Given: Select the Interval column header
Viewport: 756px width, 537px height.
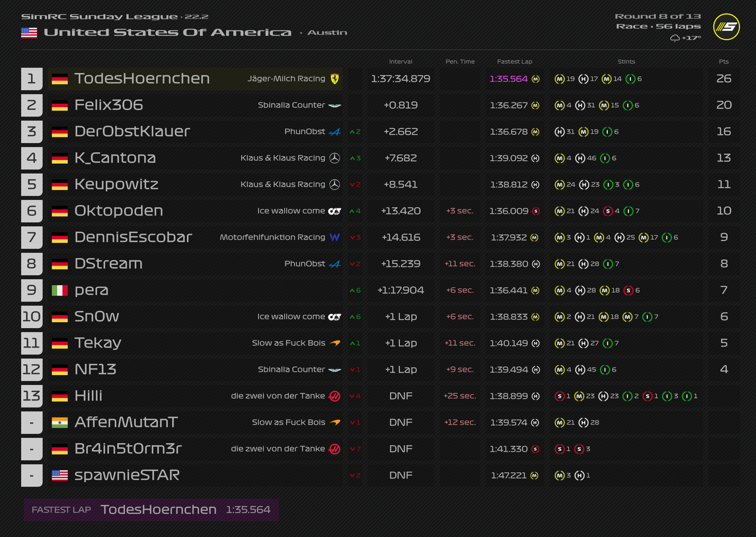Looking at the screenshot, I should (x=400, y=62).
